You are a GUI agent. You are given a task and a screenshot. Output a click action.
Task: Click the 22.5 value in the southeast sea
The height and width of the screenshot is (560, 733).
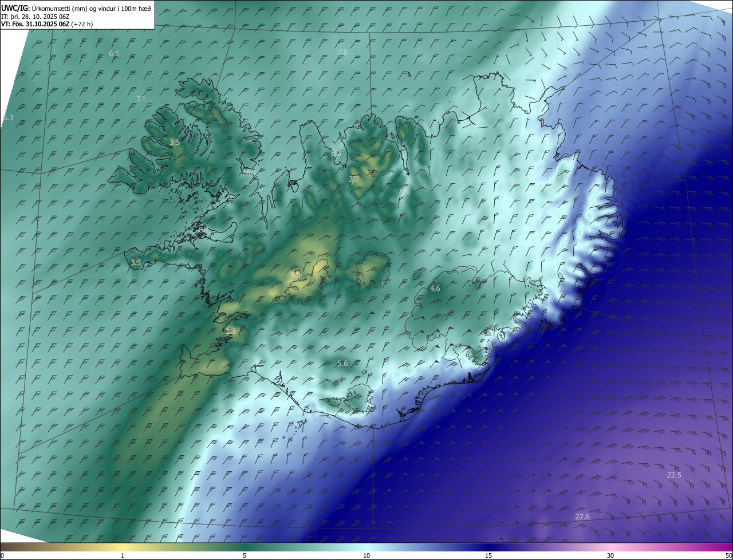coord(674,475)
